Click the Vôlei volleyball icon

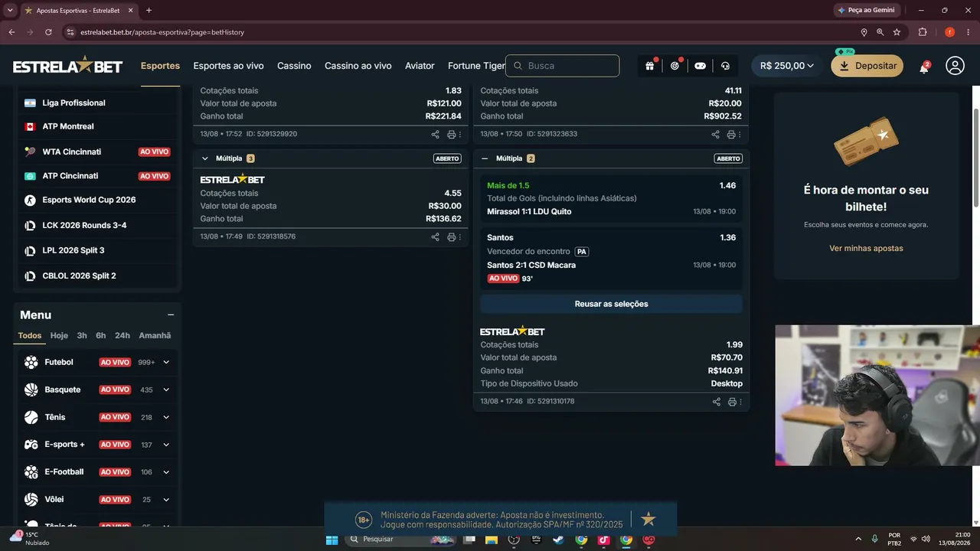tap(31, 500)
